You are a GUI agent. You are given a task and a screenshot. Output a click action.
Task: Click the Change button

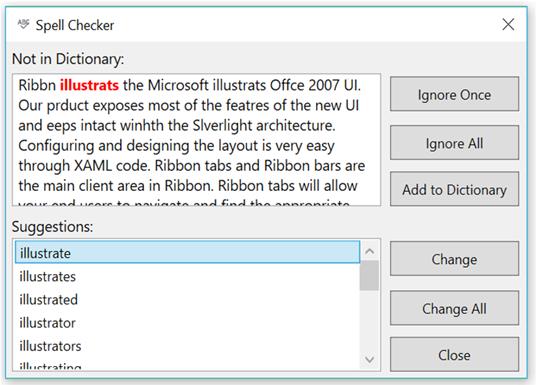click(454, 258)
